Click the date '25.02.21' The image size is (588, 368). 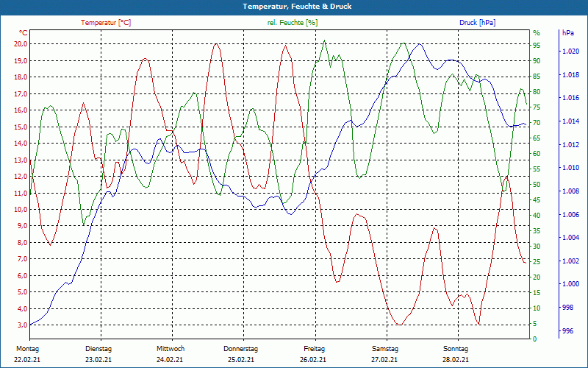pos(241,360)
